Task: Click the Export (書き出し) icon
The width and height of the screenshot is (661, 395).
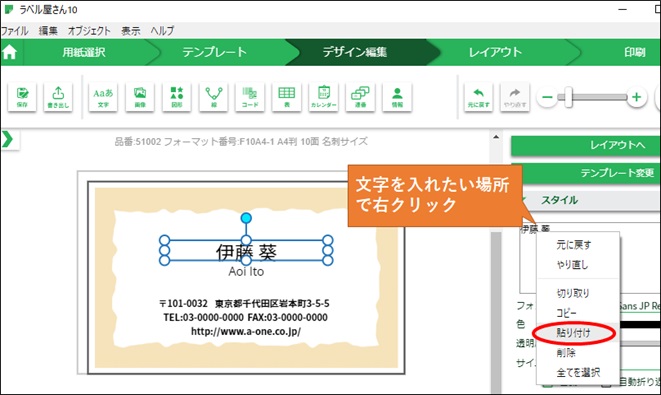Action: point(58,97)
